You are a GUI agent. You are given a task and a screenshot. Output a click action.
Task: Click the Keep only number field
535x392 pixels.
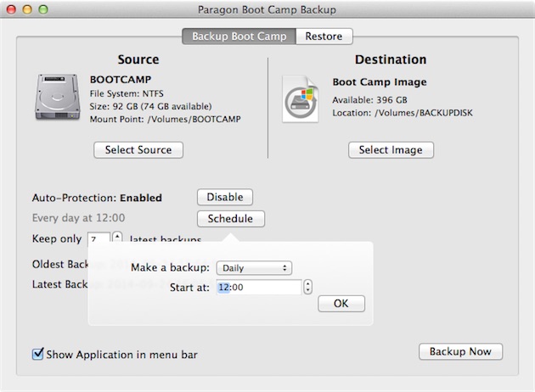coord(99,239)
